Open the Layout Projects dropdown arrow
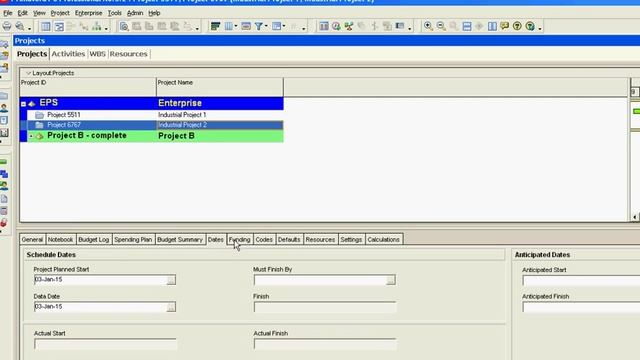 tap(28, 73)
